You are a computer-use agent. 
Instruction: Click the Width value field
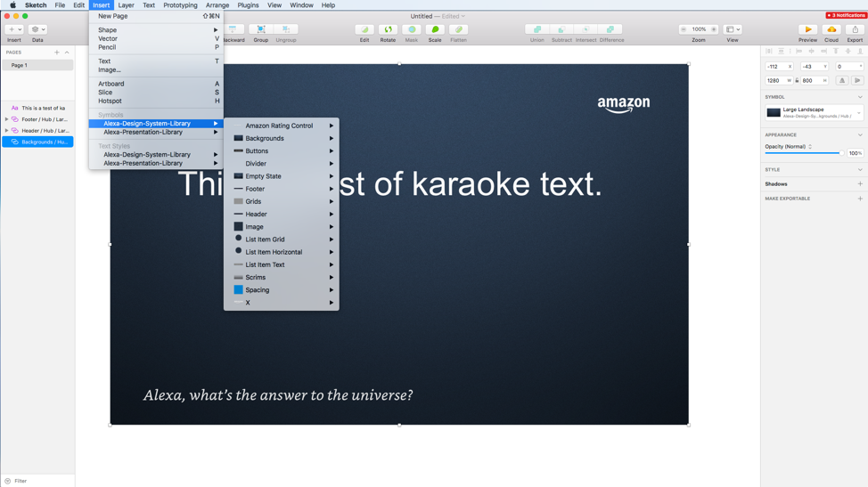click(780, 81)
